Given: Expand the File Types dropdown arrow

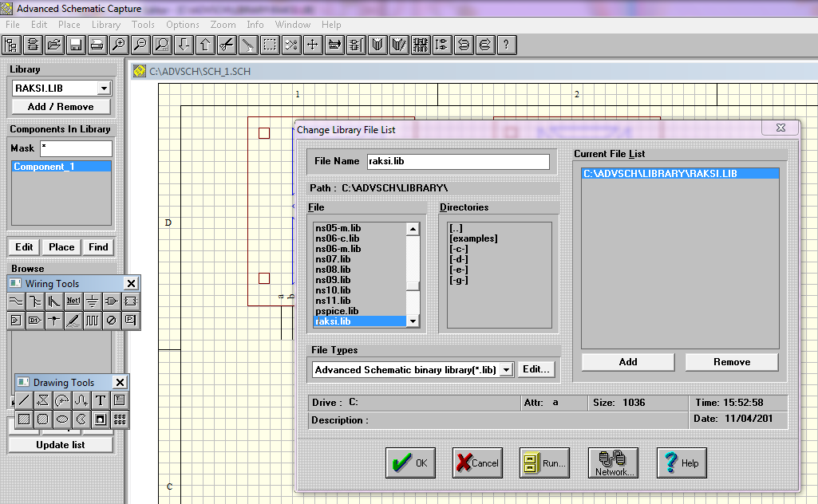Looking at the screenshot, I should pyautogui.click(x=506, y=369).
